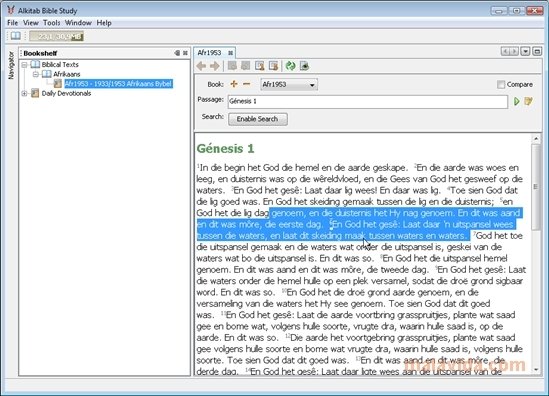Click the Enable Search button

258,119
